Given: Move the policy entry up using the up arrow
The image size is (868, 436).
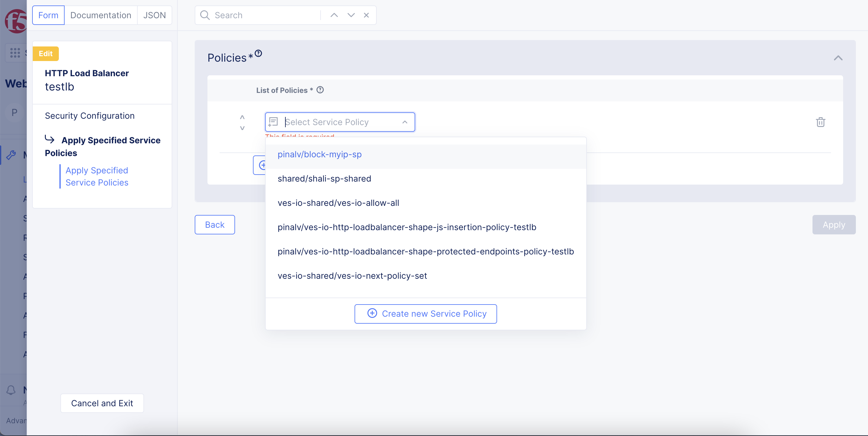Looking at the screenshot, I should pos(242,117).
